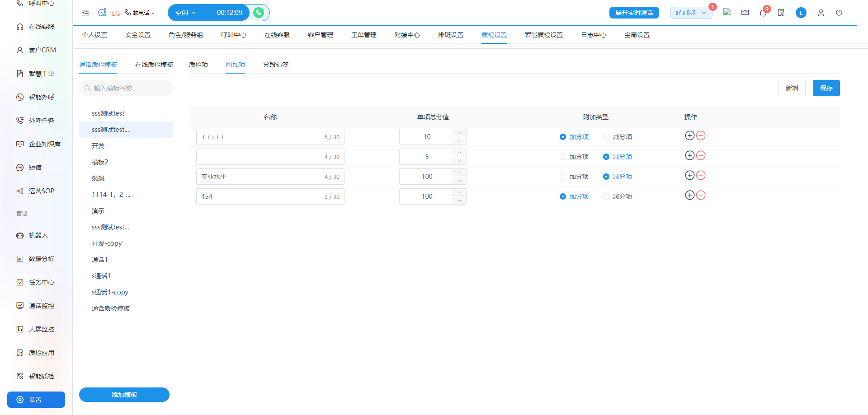
Task: Decrease the 454 row score value
Action: (x=459, y=201)
